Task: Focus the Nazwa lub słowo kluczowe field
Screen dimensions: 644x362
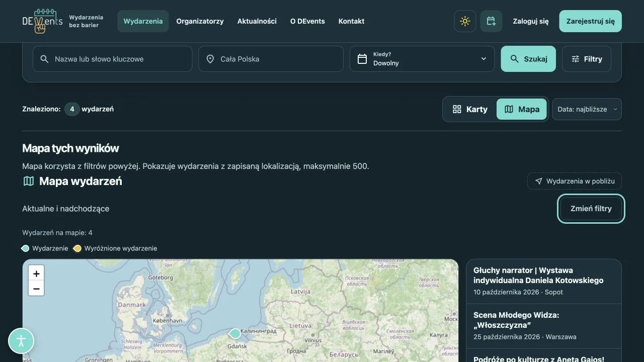Action: pos(113,59)
